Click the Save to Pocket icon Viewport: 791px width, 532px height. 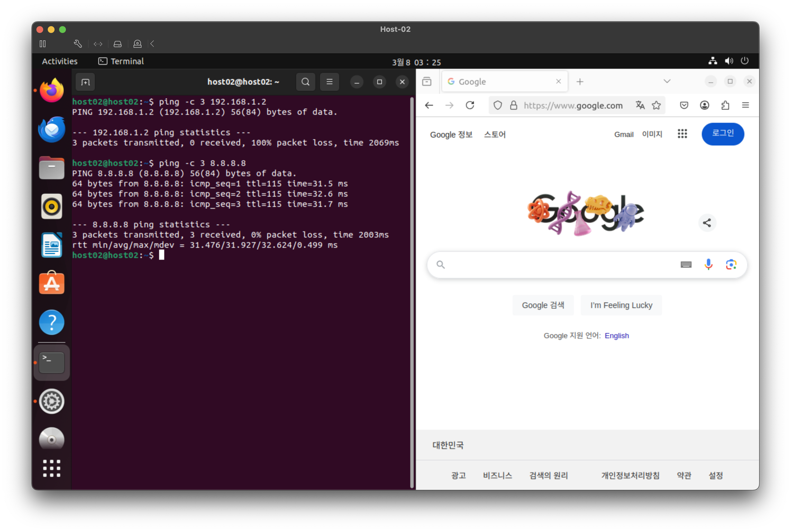(x=684, y=105)
